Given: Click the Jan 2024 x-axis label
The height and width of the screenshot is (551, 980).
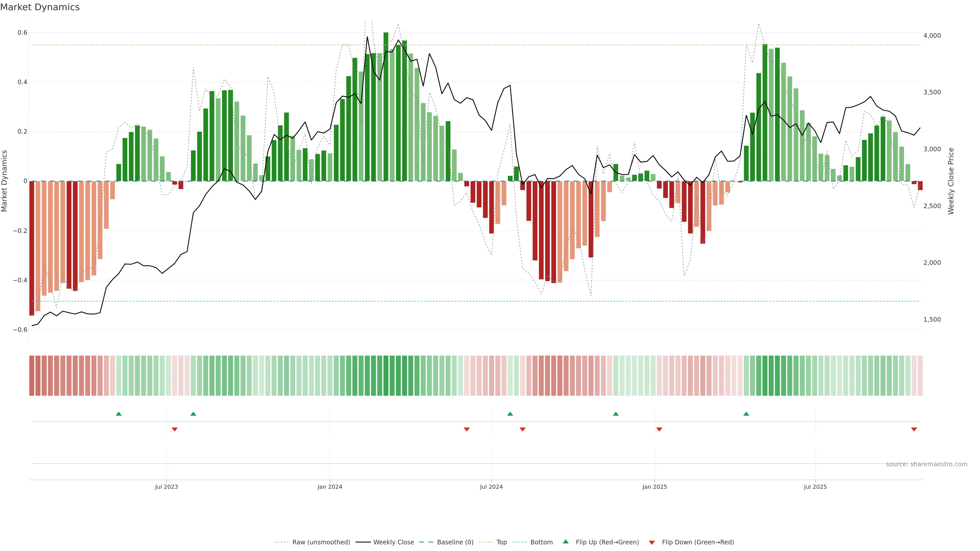Looking at the screenshot, I should click(x=330, y=487).
